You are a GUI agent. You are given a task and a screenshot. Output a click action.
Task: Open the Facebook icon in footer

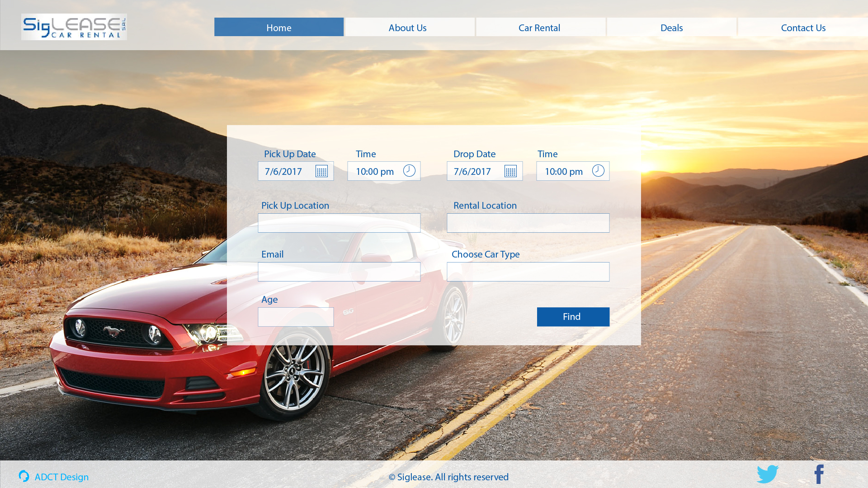[819, 474]
